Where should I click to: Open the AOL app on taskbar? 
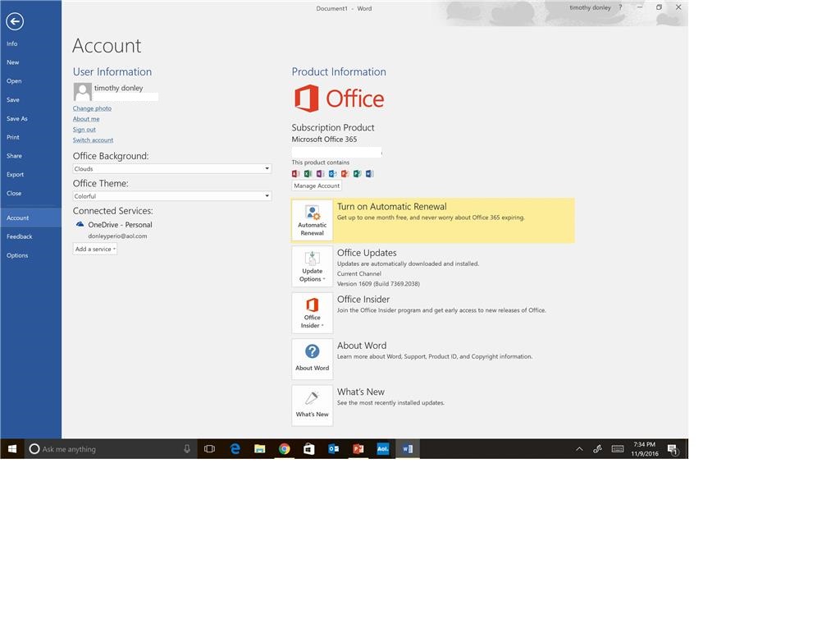(x=383, y=449)
